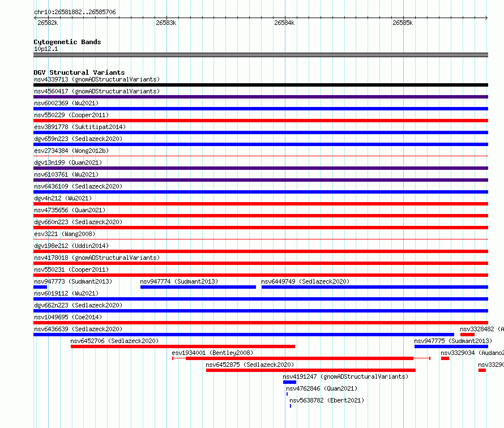This screenshot has width=504, height=428.
Task: Click the purple nsv4560417 variant bar
Action: (x=260, y=97)
